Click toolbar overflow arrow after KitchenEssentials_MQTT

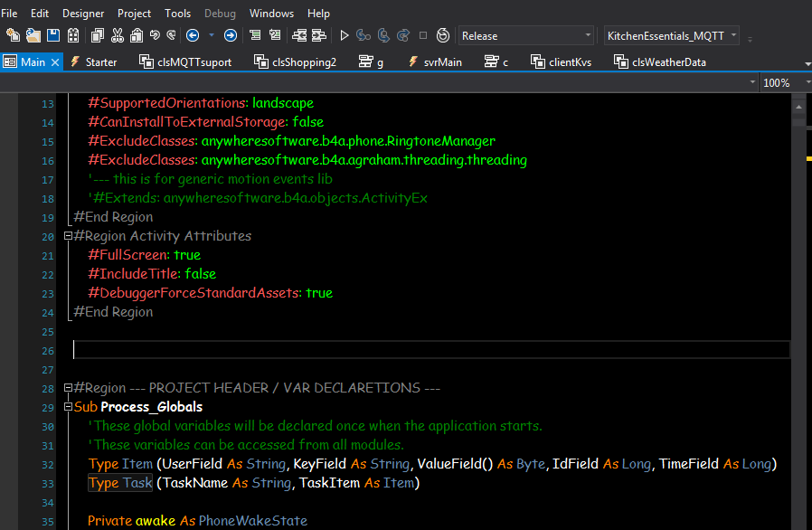pos(750,39)
